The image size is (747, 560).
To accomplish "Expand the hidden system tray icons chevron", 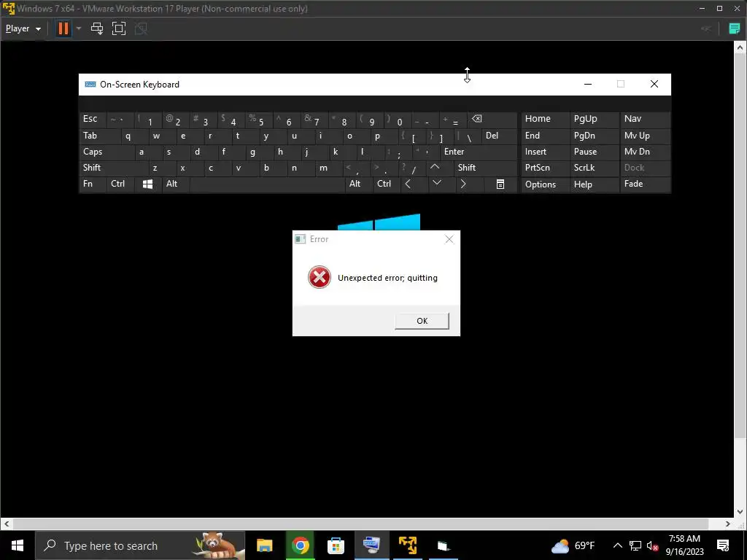I will click(x=617, y=545).
